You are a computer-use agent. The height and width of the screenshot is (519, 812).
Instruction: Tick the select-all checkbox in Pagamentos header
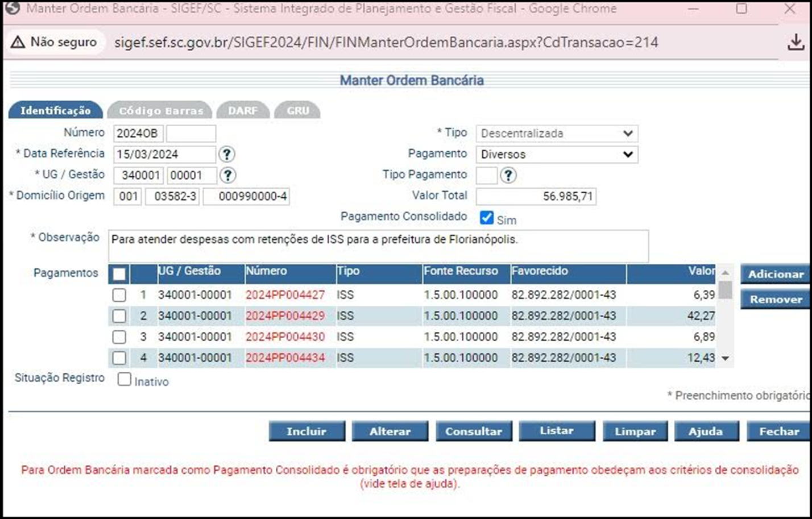click(119, 274)
